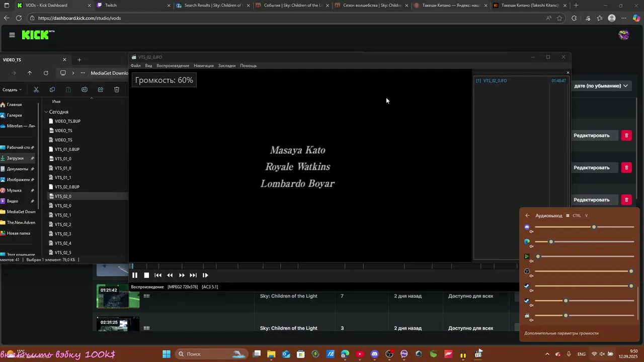This screenshot has width=644, height=362.
Task: Open the Windows Start menu
Action: pos(167,354)
